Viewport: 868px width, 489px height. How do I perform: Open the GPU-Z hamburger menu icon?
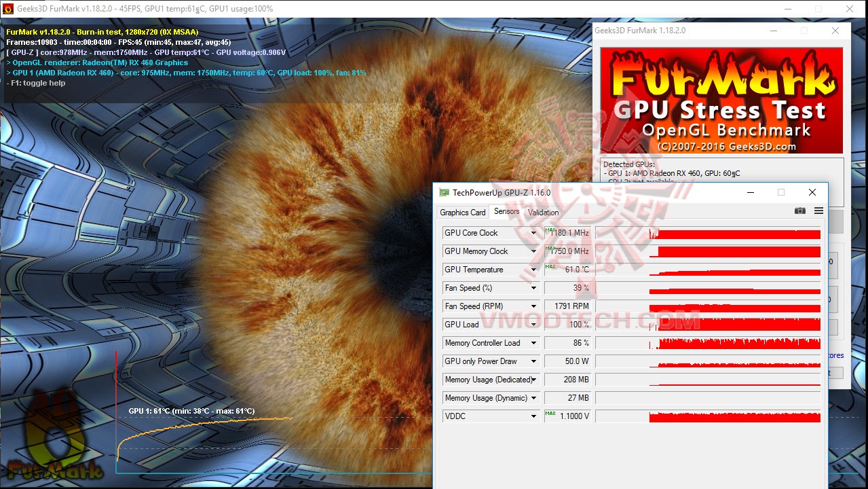click(x=818, y=211)
